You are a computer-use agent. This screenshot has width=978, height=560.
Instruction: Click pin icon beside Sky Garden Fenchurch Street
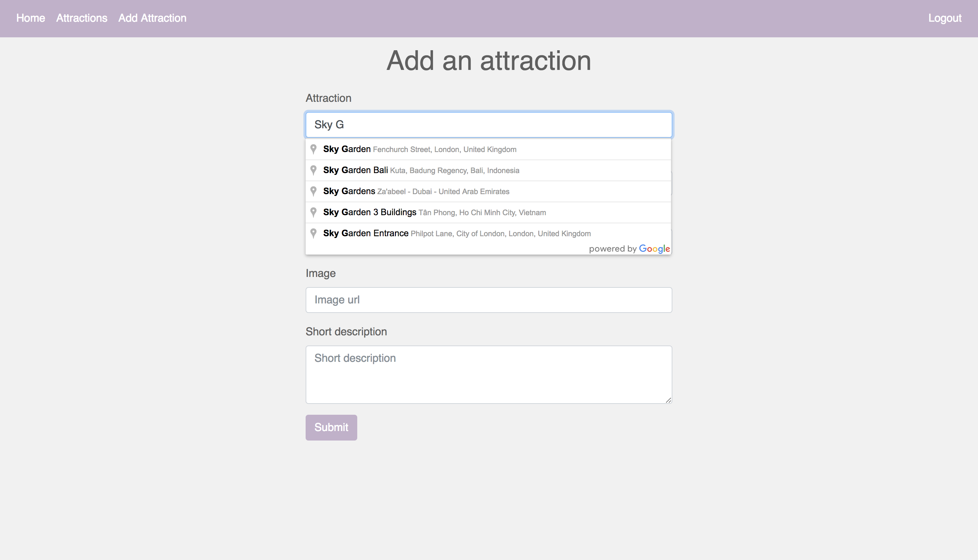pos(313,149)
